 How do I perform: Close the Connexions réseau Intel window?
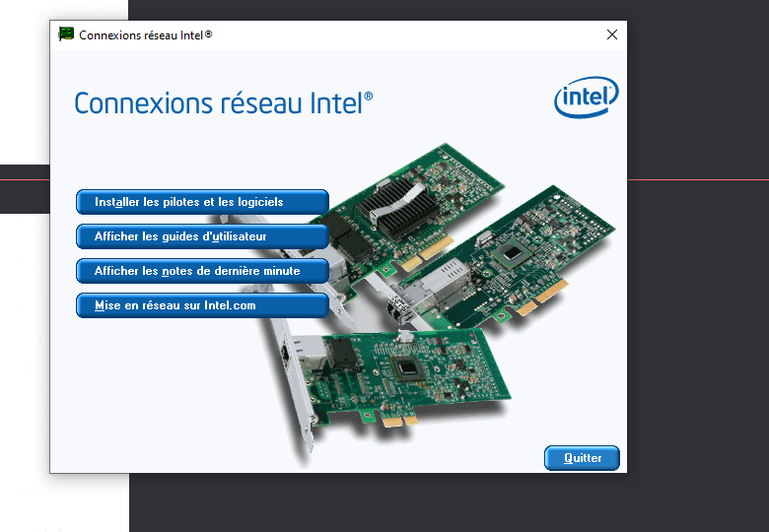point(611,34)
